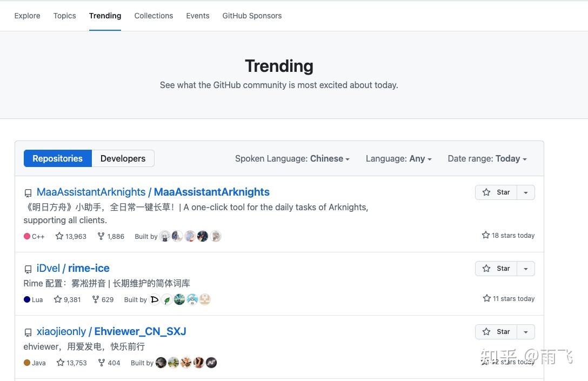588x381 pixels.
Task: Click the repo book icon beside rime-ice
Action: 28,269
